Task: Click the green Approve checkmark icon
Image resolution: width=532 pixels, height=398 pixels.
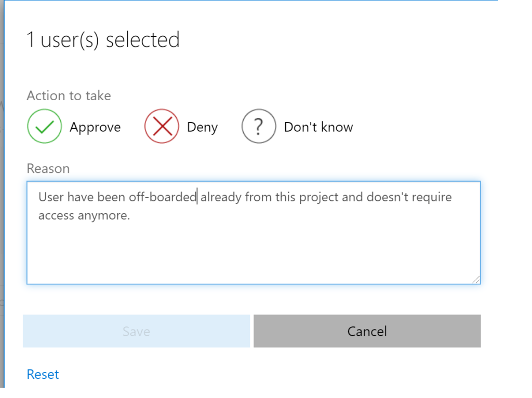Action: click(x=44, y=126)
